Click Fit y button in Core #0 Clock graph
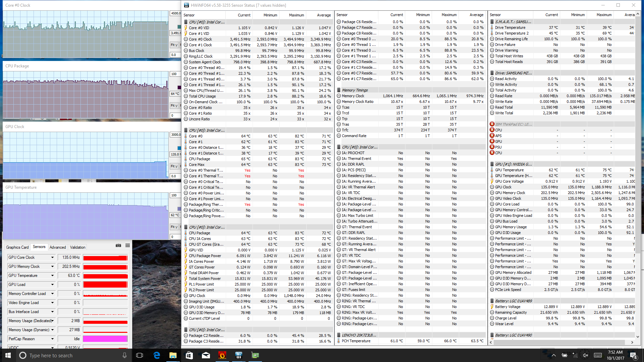644x362 pixels. click(174, 45)
